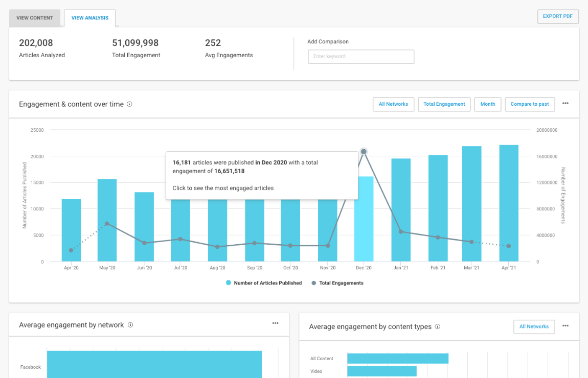The image size is (588, 378).
Task: Open the All Networks filter on the chart
Action: point(393,104)
